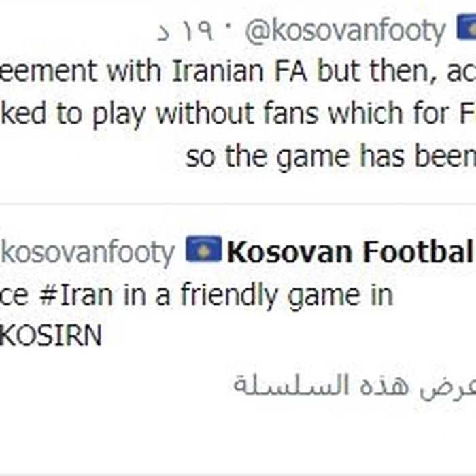The width and height of the screenshot is (476, 476).
Task: Click the word 'eement' at first tweet start
Action: 48,71
